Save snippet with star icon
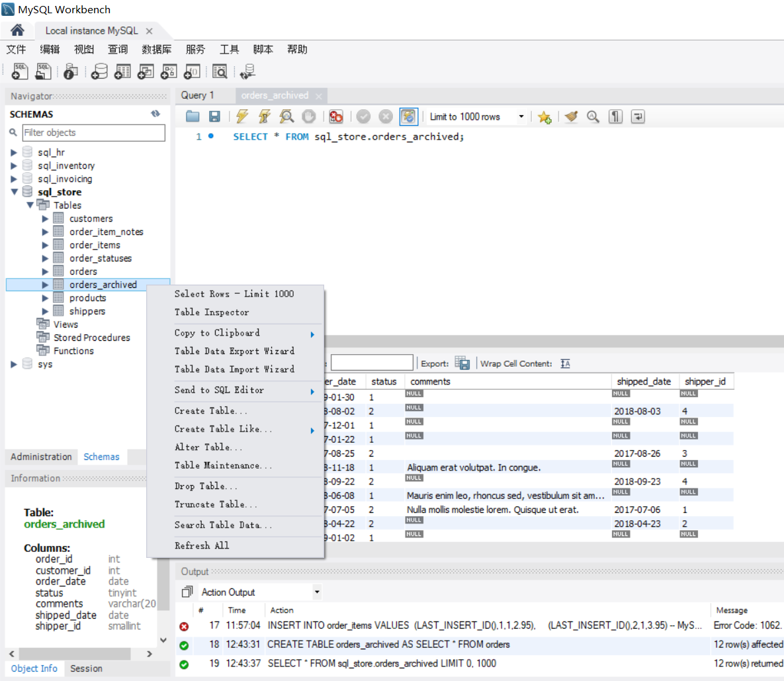Image resolution: width=784 pixels, height=681 pixels. (x=544, y=117)
